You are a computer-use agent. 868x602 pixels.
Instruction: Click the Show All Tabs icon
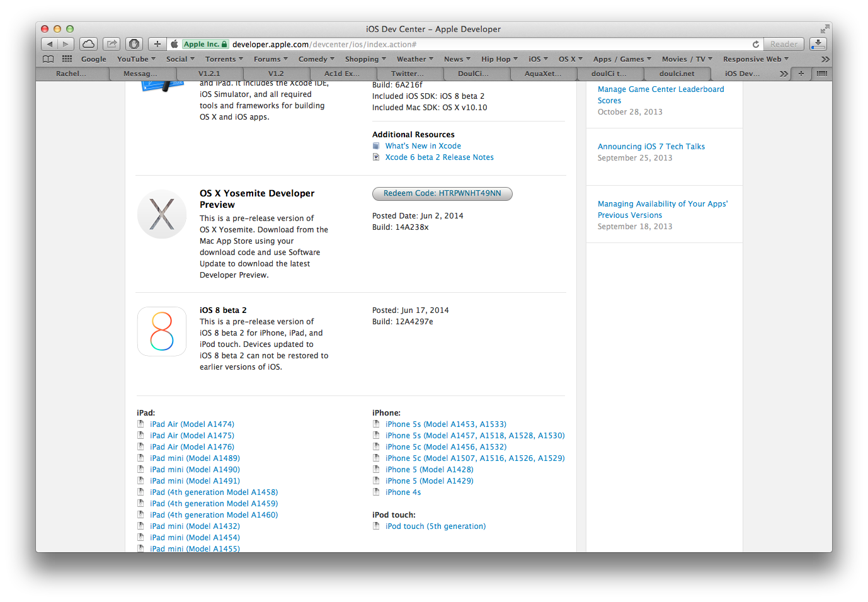tap(821, 74)
